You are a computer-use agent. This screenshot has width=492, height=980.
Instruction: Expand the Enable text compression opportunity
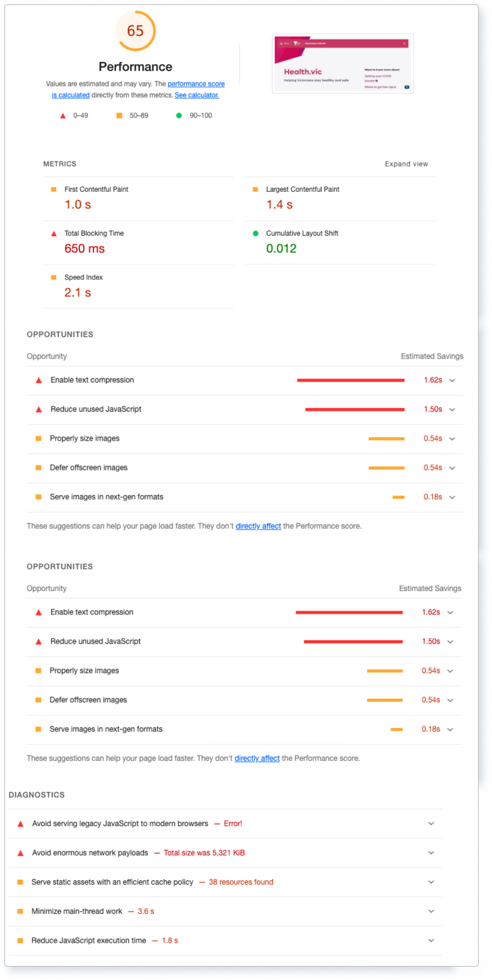click(x=452, y=380)
